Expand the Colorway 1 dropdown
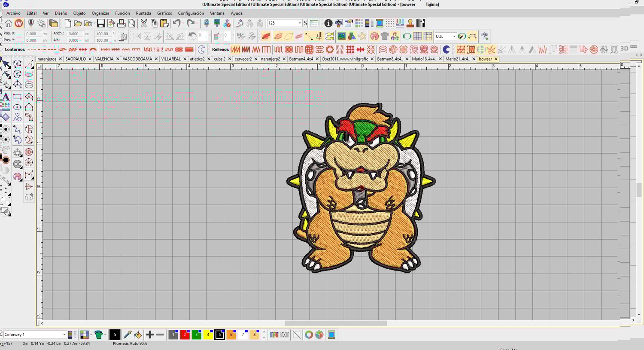The height and width of the screenshot is (350, 644). point(64,335)
